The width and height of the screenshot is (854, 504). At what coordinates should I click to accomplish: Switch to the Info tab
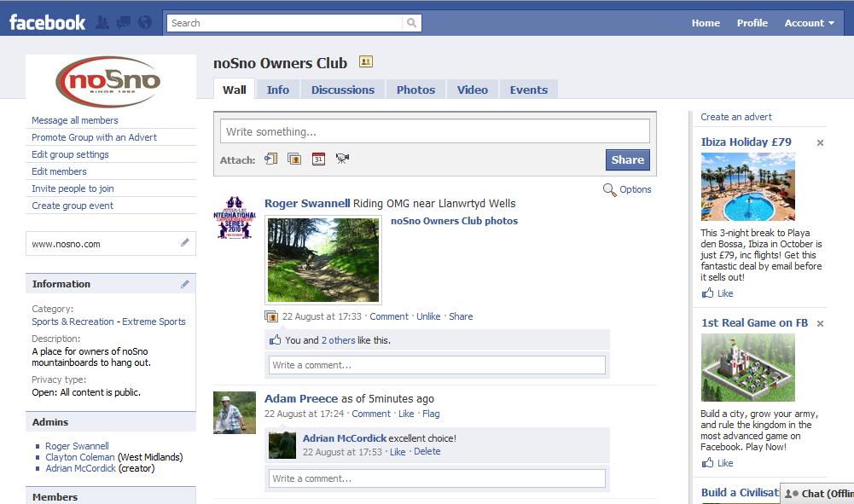278,90
